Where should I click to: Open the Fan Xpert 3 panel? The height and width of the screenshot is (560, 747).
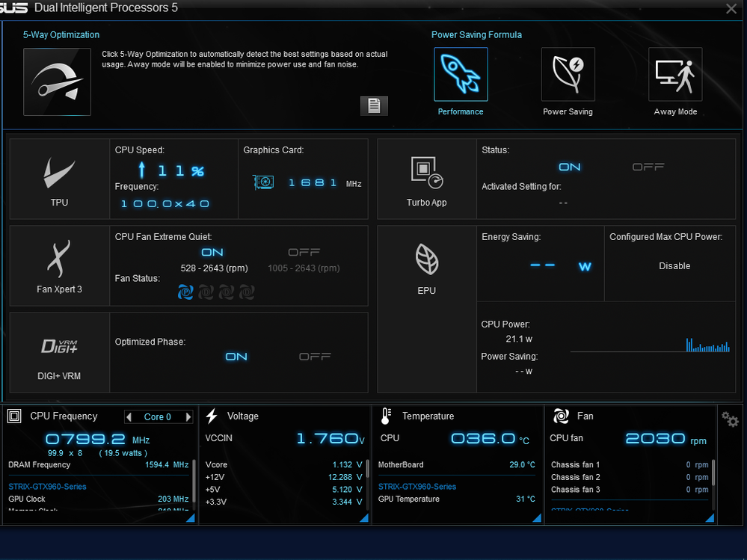60,265
